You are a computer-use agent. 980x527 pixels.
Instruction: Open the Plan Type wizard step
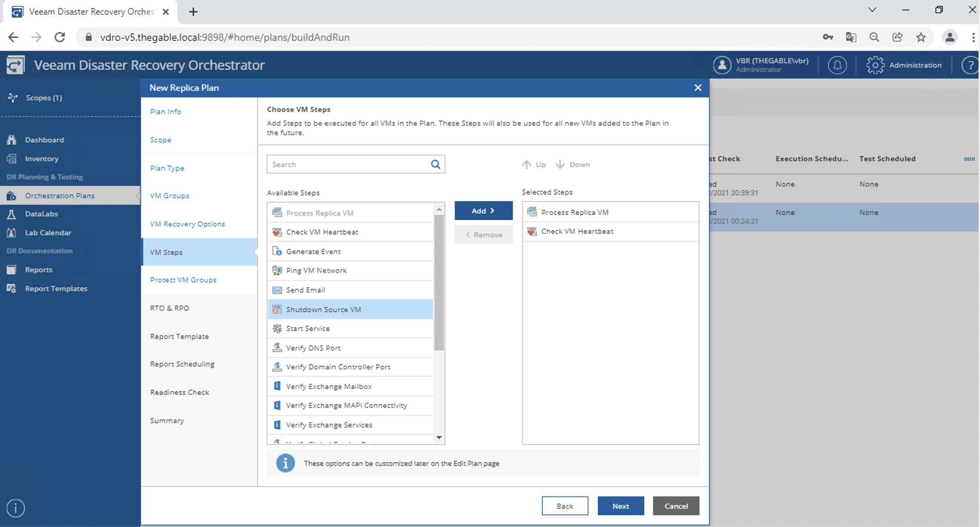click(x=167, y=168)
